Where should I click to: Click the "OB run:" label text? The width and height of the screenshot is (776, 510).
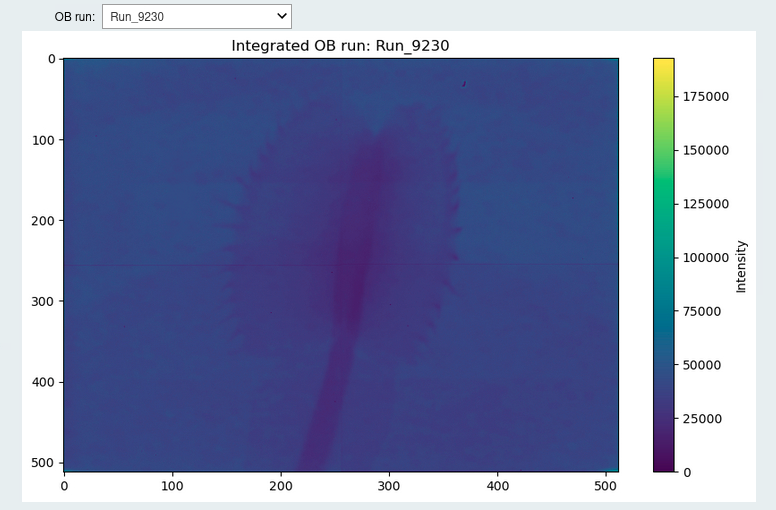coord(74,17)
